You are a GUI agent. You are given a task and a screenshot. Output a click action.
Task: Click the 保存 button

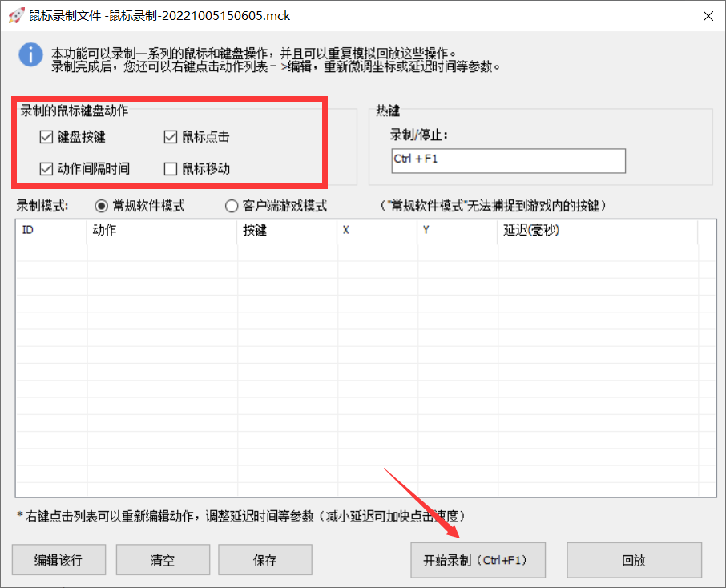tap(264, 560)
